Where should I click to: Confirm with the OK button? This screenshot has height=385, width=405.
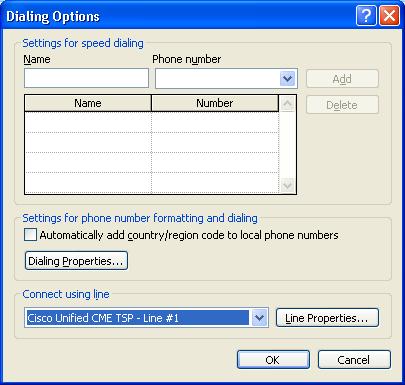[273, 359]
